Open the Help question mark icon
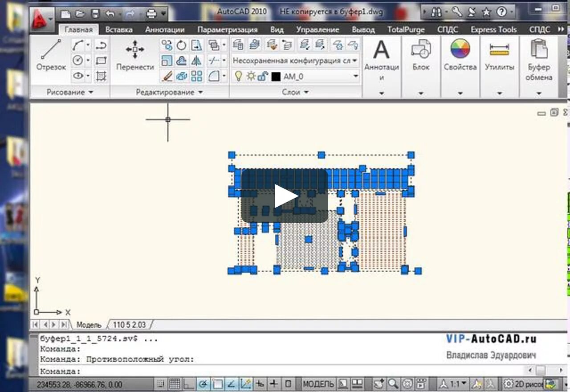This screenshot has width=570, height=392. tap(501, 12)
